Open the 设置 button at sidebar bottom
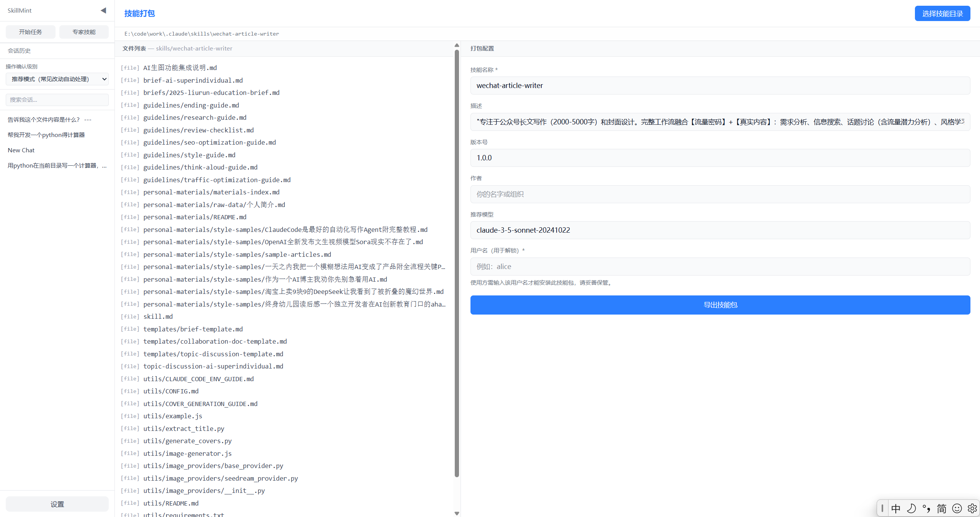This screenshot has height=517, width=980. coord(57,504)
